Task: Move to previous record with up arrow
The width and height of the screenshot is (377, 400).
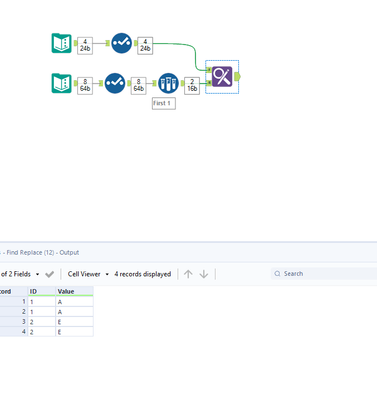Action: (x=188, y=274)
